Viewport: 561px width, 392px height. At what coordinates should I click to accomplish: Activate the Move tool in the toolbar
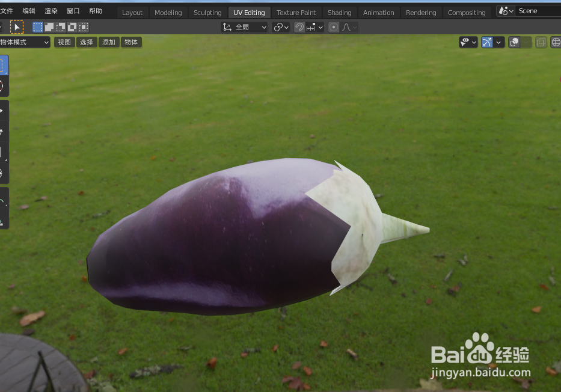pos(4,110)
